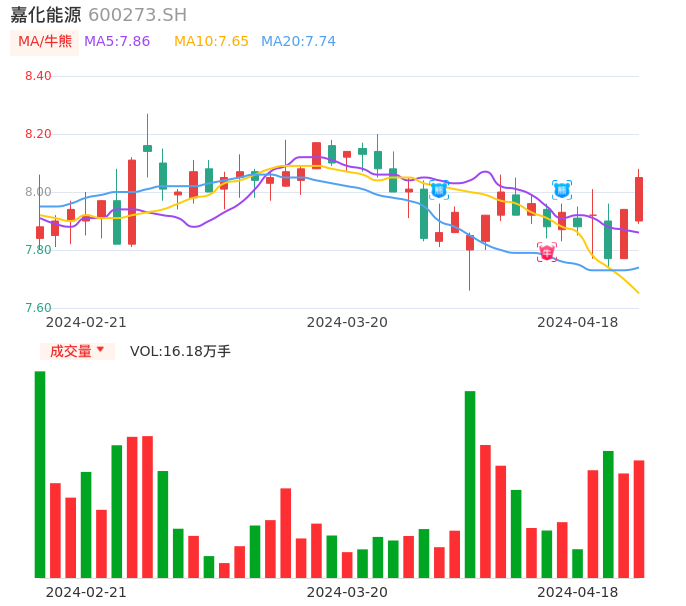Viewport: 686px width, 606px height.
Task: Click the right blue bear (熊) marker
Action: (562, 190)
